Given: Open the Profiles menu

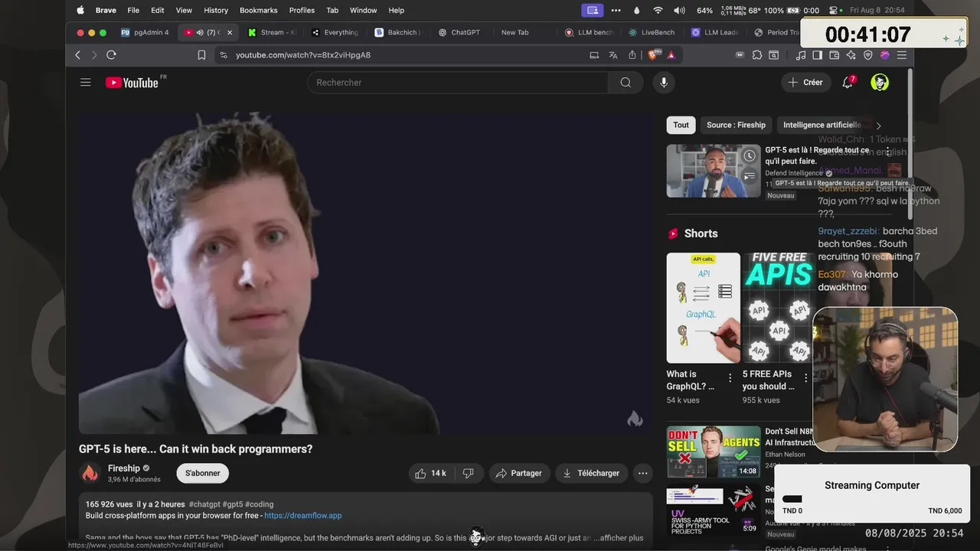Looking at the screenshot, I should pos(302,11).
